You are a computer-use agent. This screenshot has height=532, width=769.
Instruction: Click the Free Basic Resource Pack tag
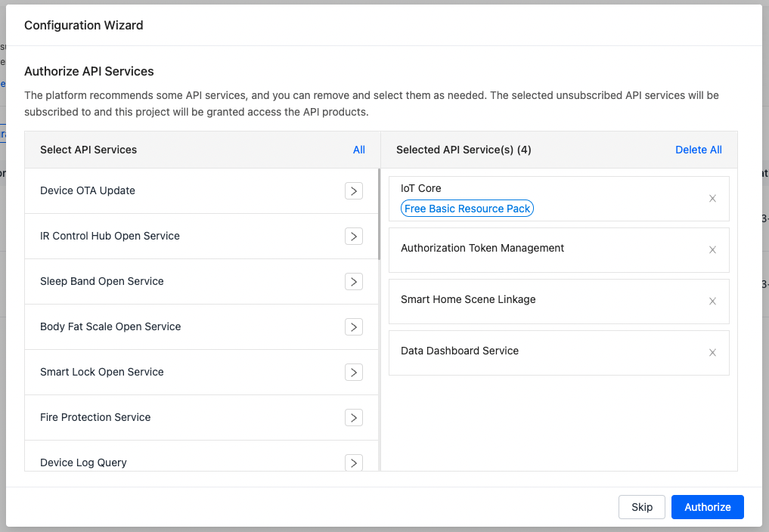click(x=467, y=208)
